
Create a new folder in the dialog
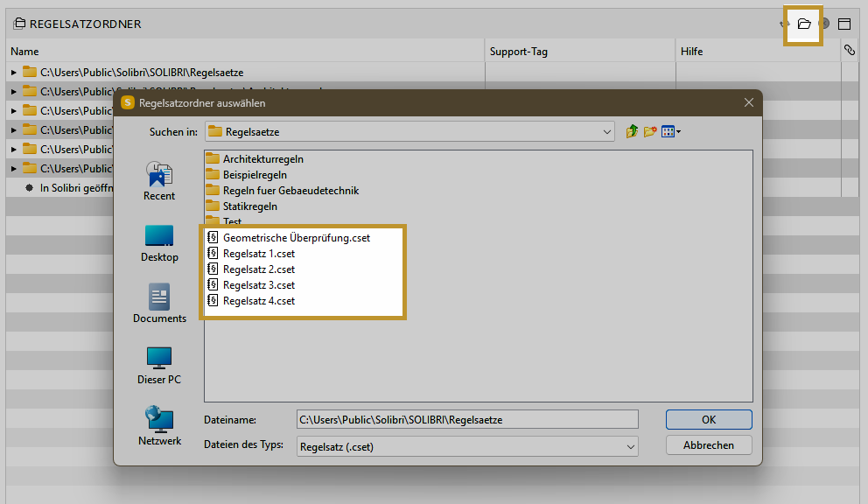tap(650, 131)
